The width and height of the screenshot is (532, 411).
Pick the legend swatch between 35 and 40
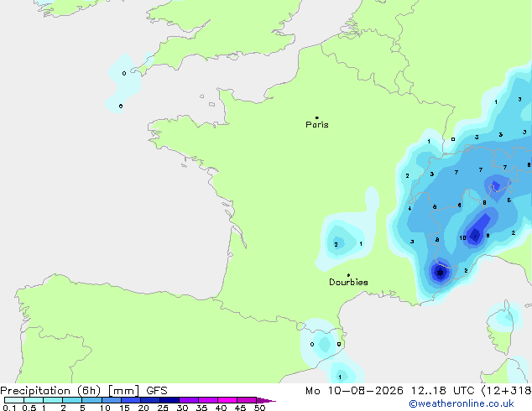coord(208,400)
